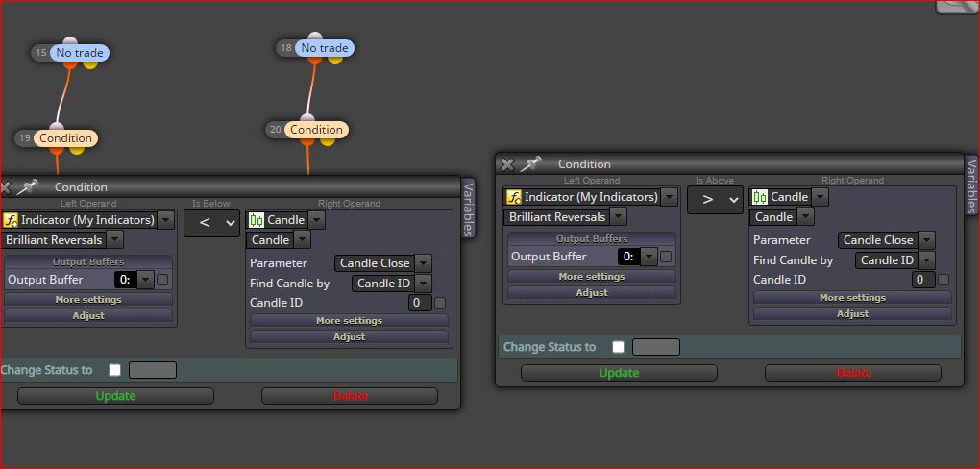Click right operand More settings, right panel

(x=852, y=298)
